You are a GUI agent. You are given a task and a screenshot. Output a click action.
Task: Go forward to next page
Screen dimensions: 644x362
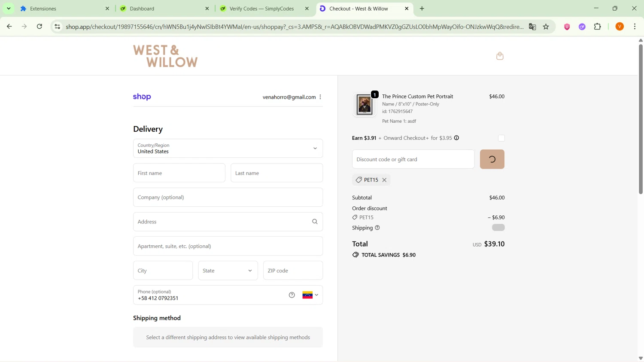point(24,27)
